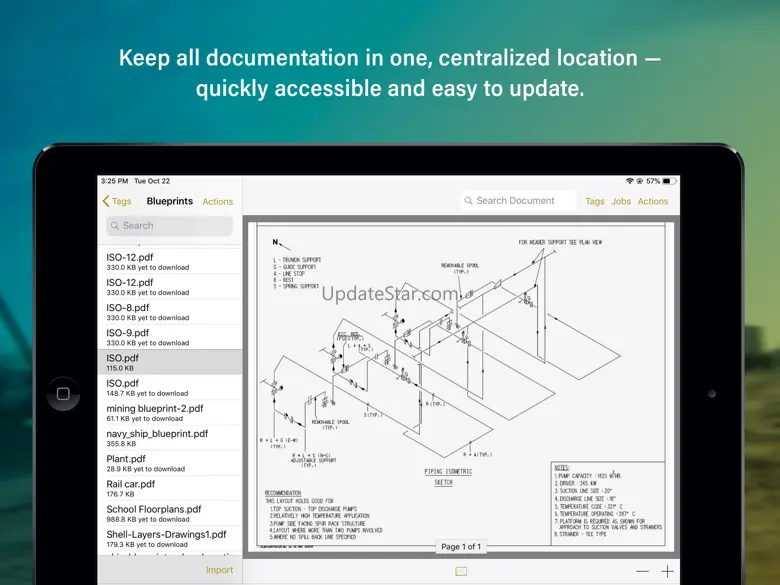Select navy_ship_blueprint.pdf
This screenshot has height=585, width=780.
(170, 438)
